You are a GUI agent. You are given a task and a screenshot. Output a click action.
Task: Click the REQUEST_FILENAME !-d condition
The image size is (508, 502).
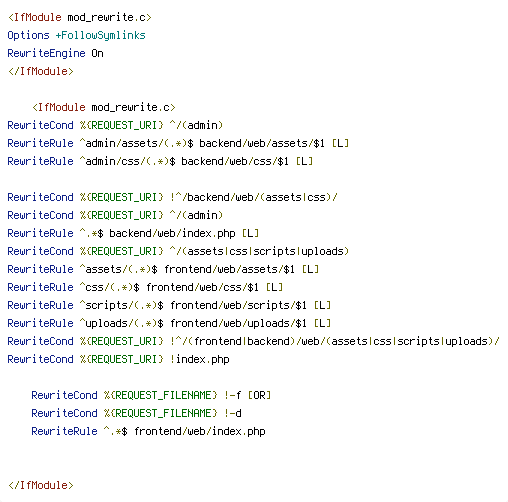(x=136, y=413)
